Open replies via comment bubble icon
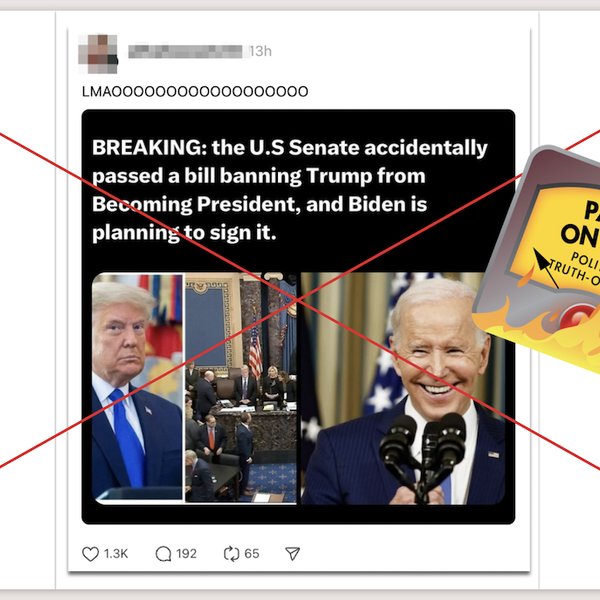Screen dimensions: 600x600 tap(163, 554)
